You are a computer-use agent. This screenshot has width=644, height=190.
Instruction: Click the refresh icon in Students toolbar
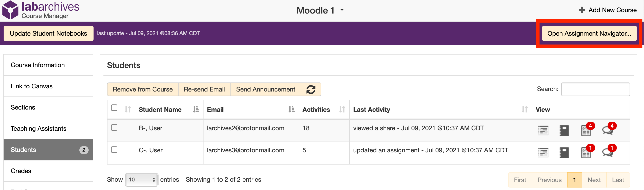pos(311,89)
